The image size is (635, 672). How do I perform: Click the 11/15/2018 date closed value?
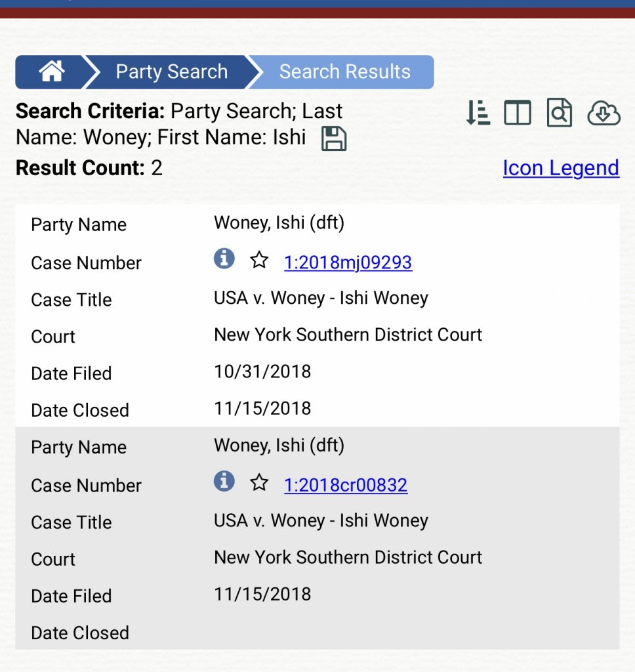point(262,408)
